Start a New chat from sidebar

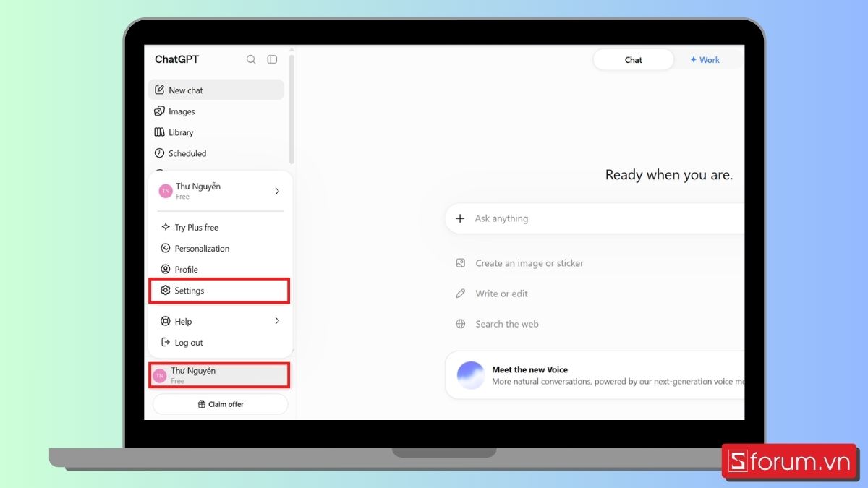pyautogui.click(x=216, y=90)
